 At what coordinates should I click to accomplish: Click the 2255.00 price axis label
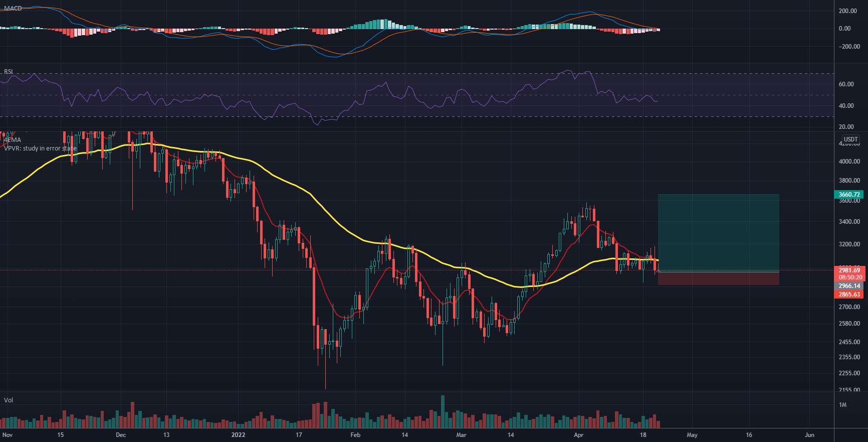pos(849,373)
